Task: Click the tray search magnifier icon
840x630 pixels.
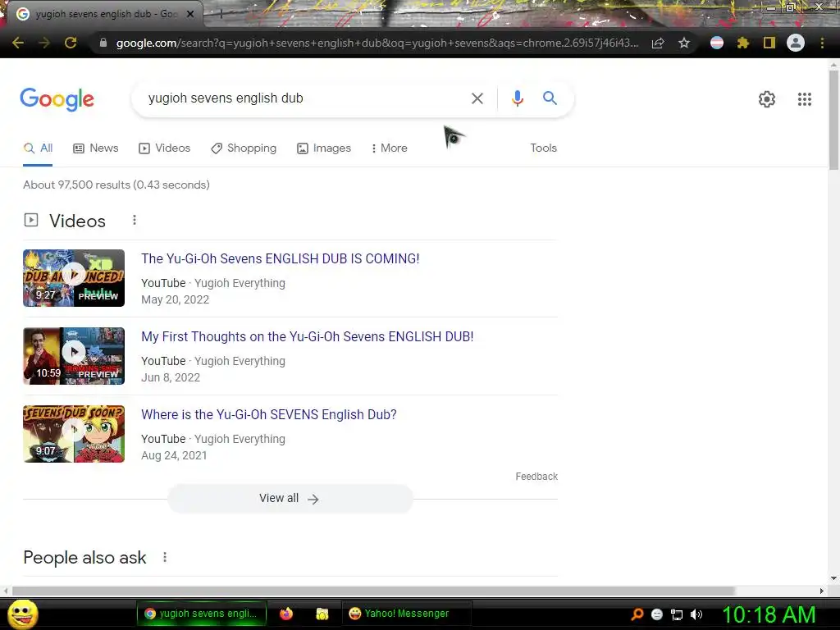Action: coord(637,614)
